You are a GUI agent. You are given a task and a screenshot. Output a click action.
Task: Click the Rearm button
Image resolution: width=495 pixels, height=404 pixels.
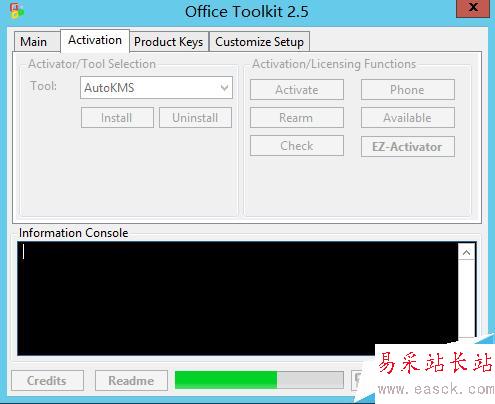297,118
